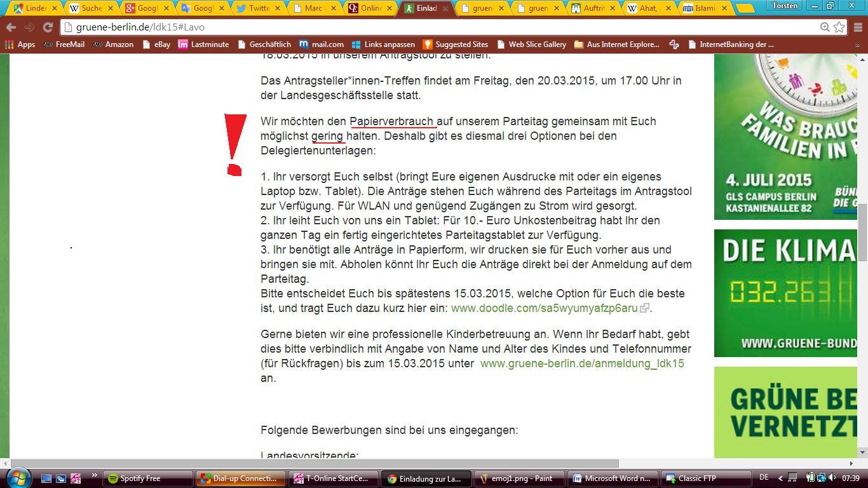Bookmark this page with the star icon

pos(839,27)
